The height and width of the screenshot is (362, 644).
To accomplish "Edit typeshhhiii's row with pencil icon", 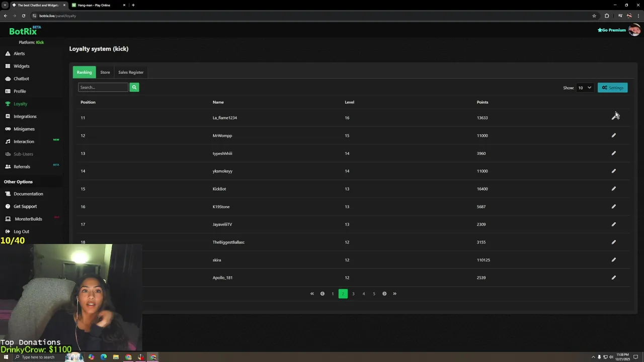I will click(613, 153).
